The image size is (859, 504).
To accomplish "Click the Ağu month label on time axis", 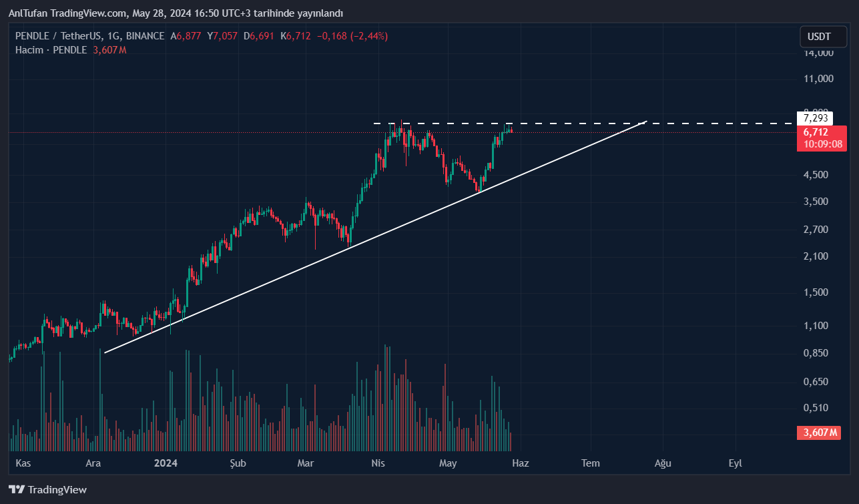I will pos(662,463).
